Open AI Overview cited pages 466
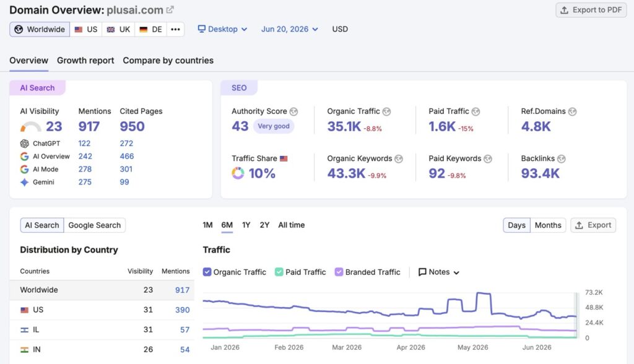The image size is (634, 364). click(126, 157)
